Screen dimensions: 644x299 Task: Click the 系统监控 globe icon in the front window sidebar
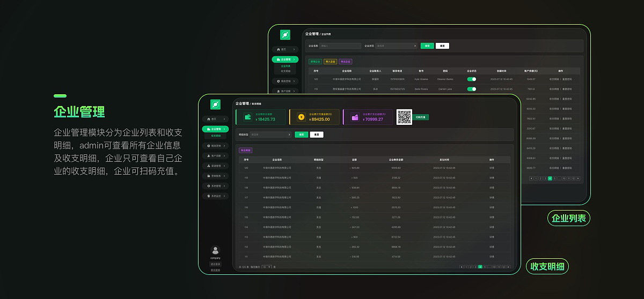coord(208,196)
